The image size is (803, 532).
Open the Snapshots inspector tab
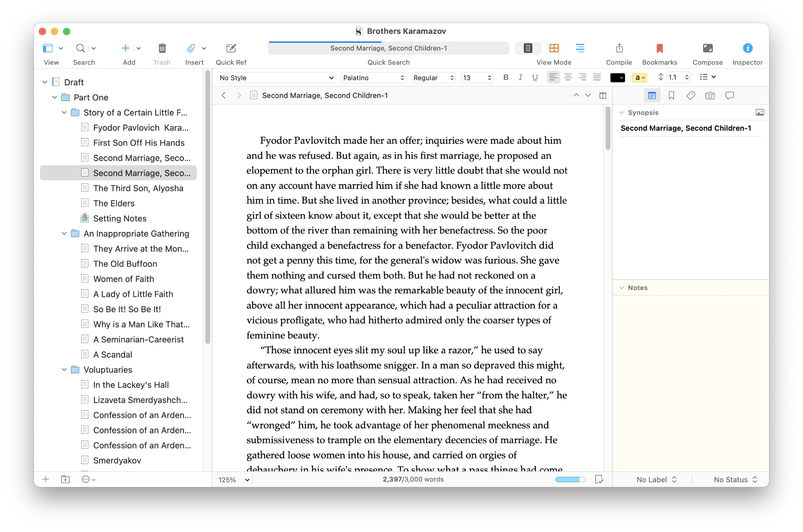coord(710,96)
